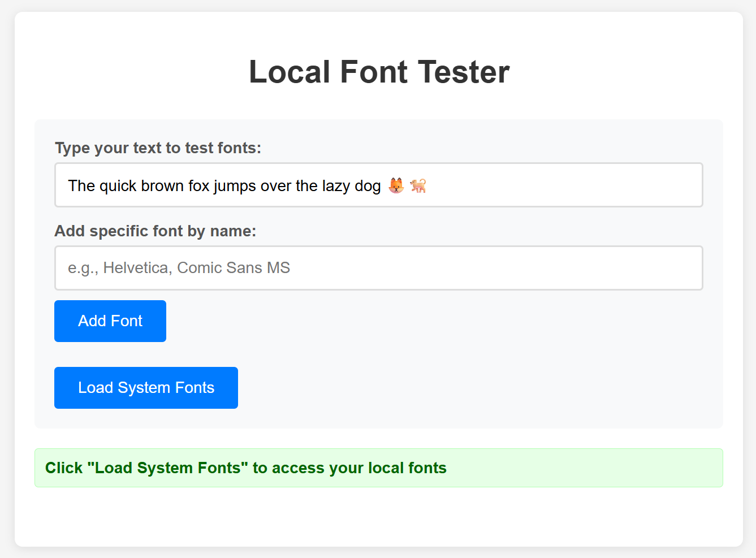Screen dimensions: 756x558
Task: Click the white card background near the title
Action: (x=594, y=72)
